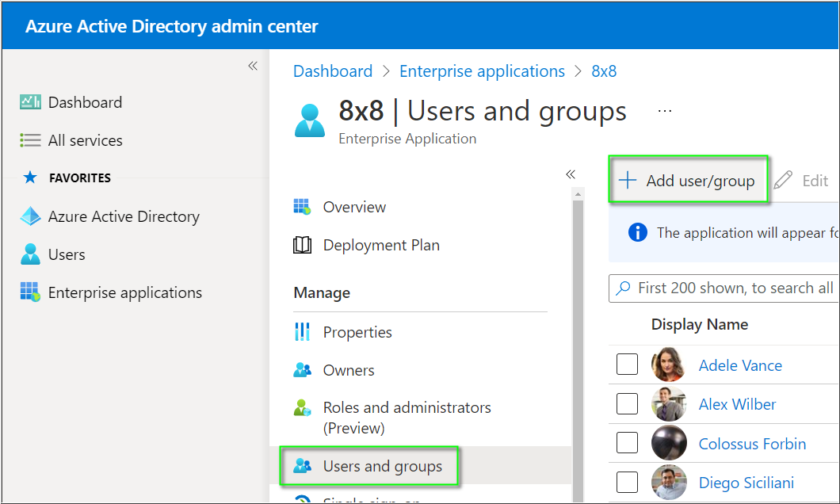Collapse the left favorites sidebar

click(x=253, y=66)
